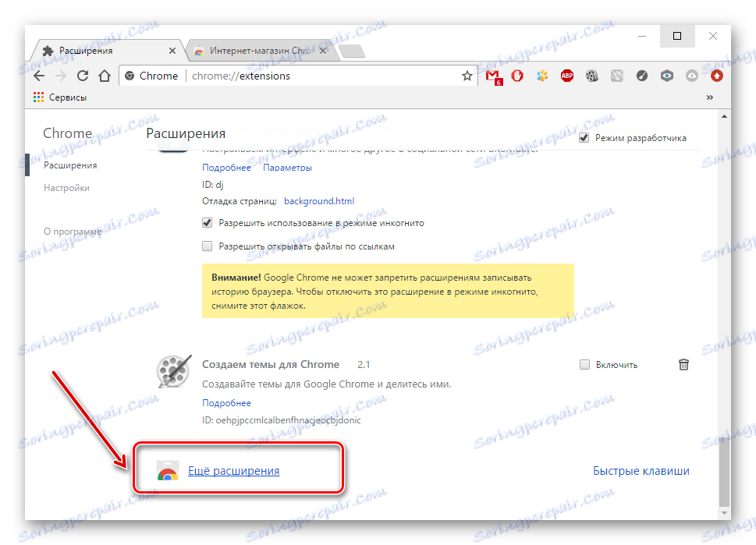Delete Создаем темы для Chrome with trash icon
The width and height of the screenshot is (756, 545).
(x=683, y=364)
